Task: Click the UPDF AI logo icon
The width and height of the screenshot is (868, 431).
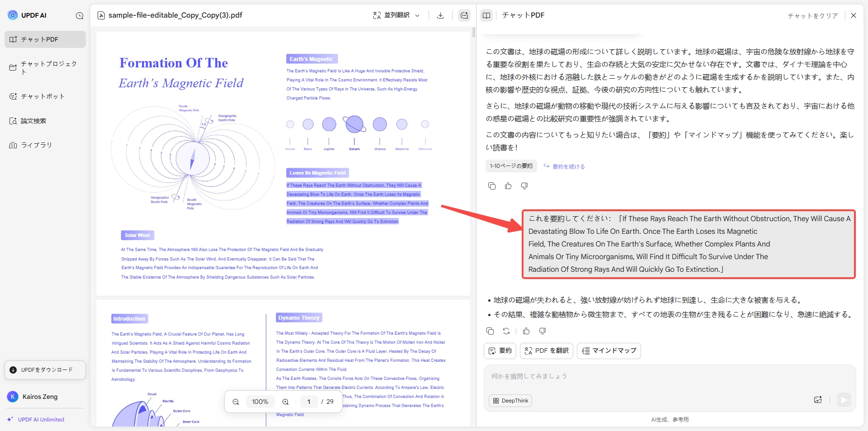Action: click(x=13, y=15)
